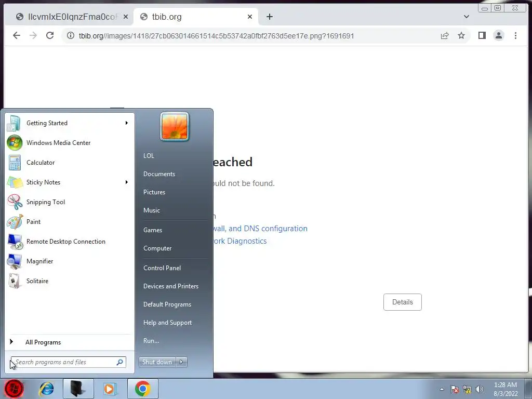Image resolution: width=532 pixels, height=399 pixels.
Task: Show All Programs list
Action: 43,342
